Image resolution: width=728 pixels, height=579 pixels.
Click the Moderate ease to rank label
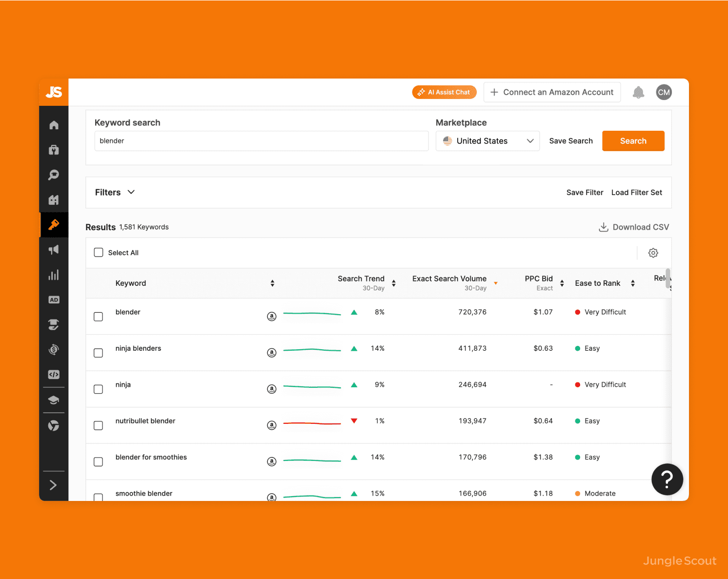[x=600, y=494]
